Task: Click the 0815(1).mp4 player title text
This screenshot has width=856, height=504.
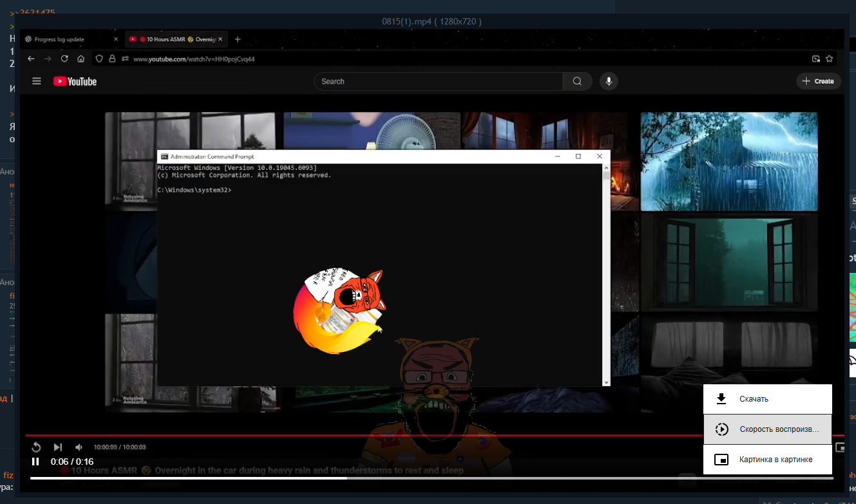Action: tap(432, 21)
